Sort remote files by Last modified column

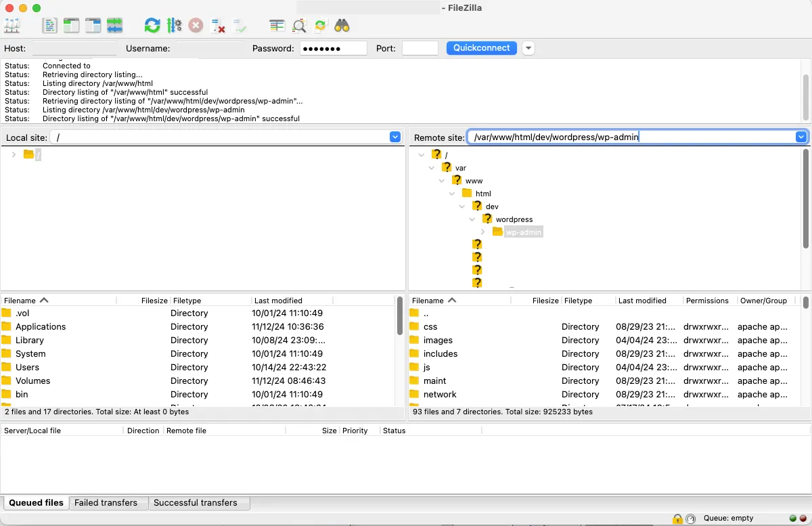point(642,301)
